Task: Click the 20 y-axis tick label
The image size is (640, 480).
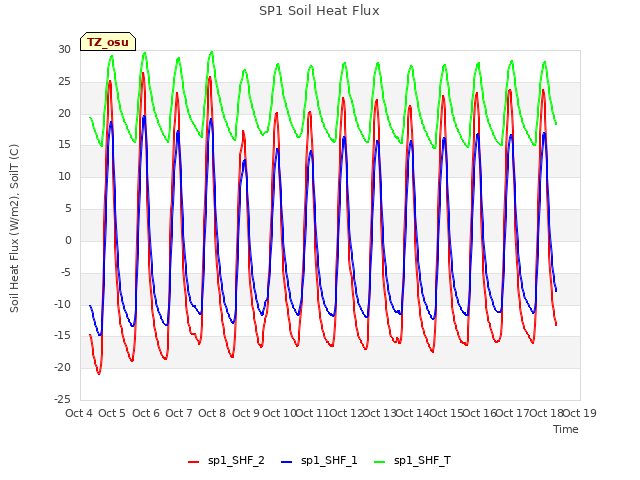Action: tap(64, 113)
